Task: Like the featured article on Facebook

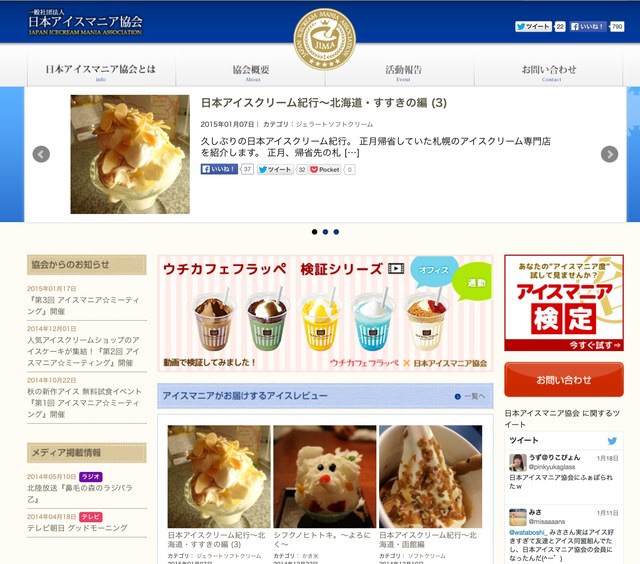Action: point(219,169)
